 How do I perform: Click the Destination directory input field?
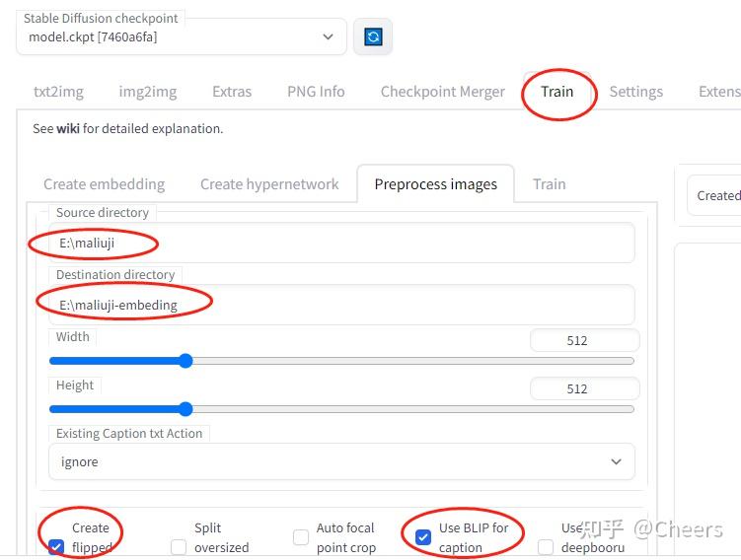[x=340, y=305]
